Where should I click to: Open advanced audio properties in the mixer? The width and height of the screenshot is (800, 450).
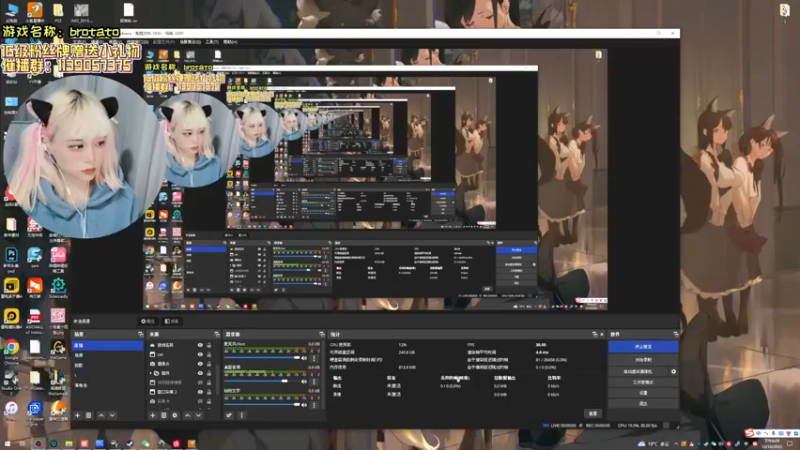[x=229, y=415]
